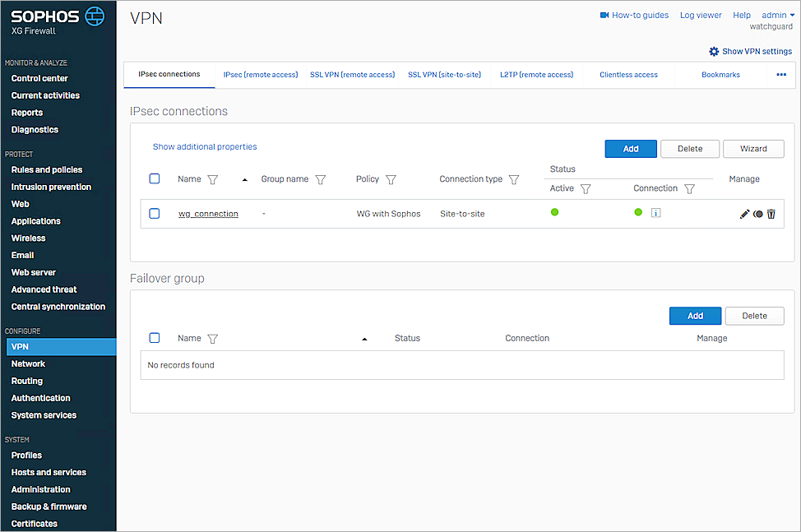Open the wg_connection link in the table
This screenshot has width=801, height=532.
(208, 213)
